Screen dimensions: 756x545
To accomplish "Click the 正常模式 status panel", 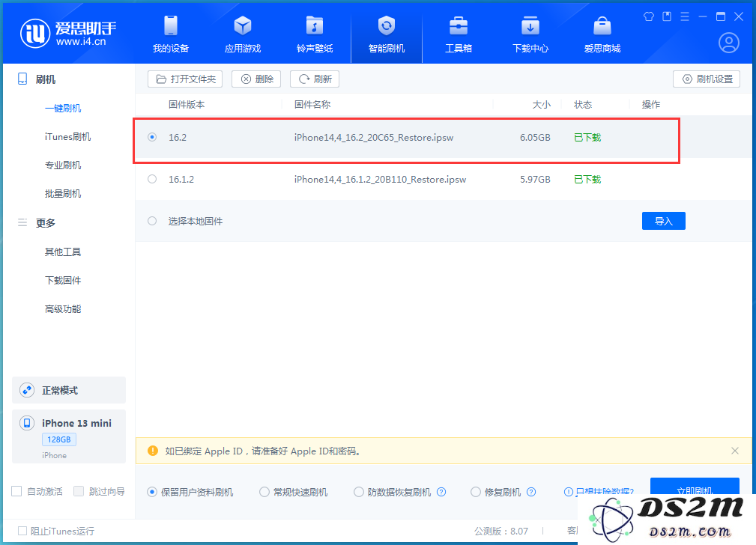I will (x=69, y=390).
